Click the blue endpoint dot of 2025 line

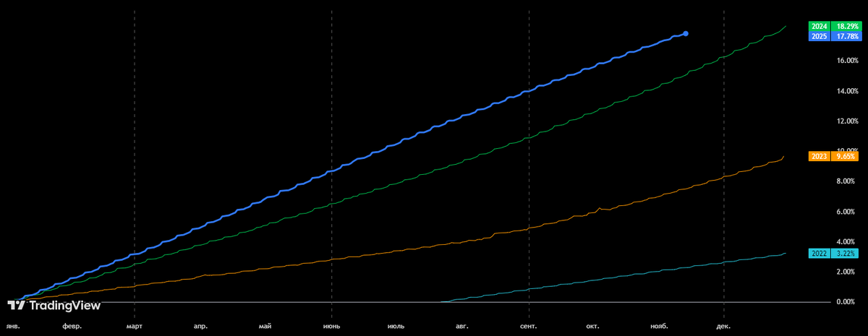(x=686, y=33)
